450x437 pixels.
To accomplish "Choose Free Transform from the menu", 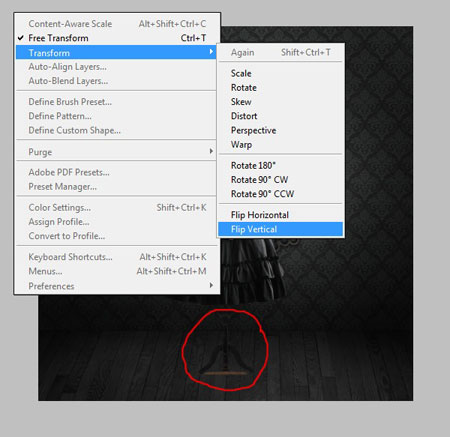I will click(x=117, y=38).
